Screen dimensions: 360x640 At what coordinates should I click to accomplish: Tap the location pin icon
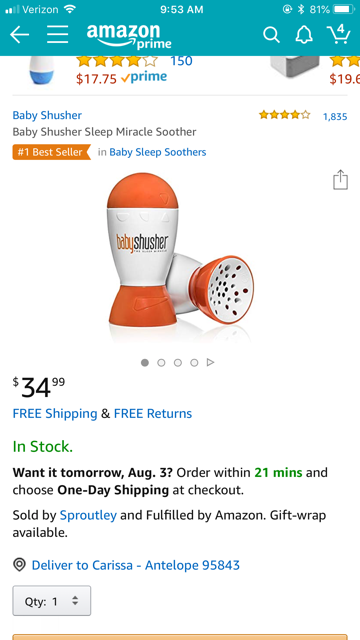pyautogui.click(x=19, y=565)
